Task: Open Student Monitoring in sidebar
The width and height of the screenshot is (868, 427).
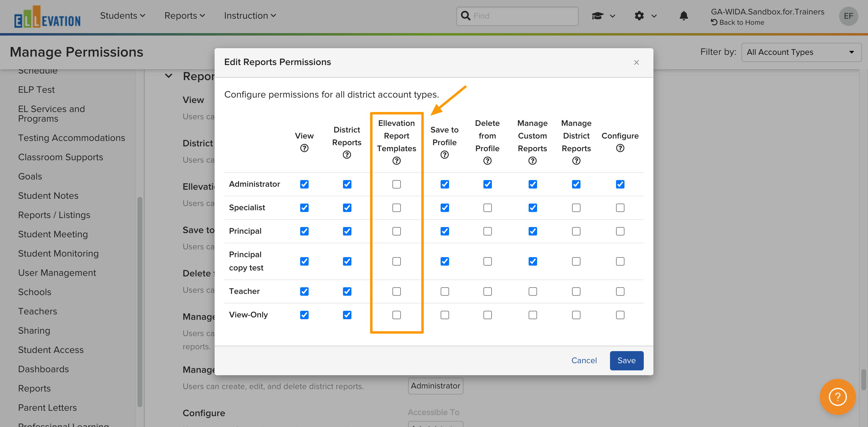Action: [58, 253]
